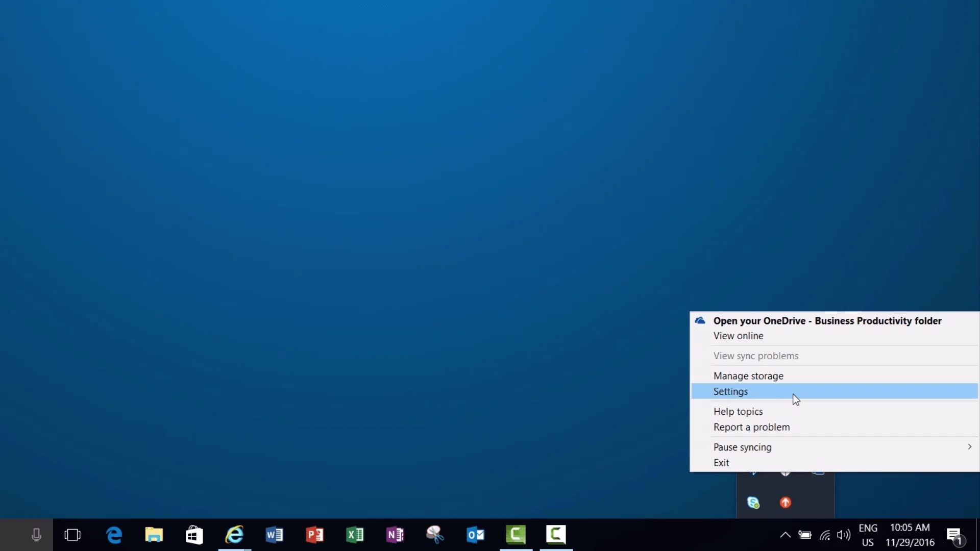Launch Outlook from the taskbar
The height and width of the screenshot is (551, 980).
pos(475,535)
